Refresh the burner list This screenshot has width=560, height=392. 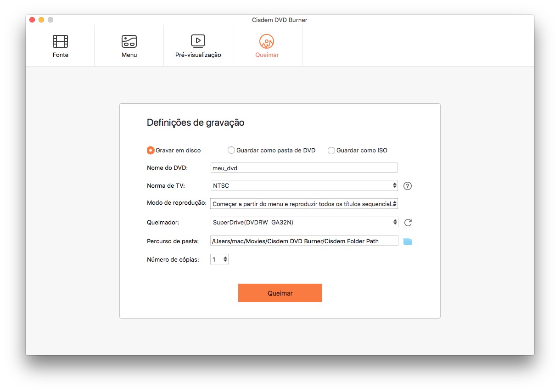tap(408, 223)
